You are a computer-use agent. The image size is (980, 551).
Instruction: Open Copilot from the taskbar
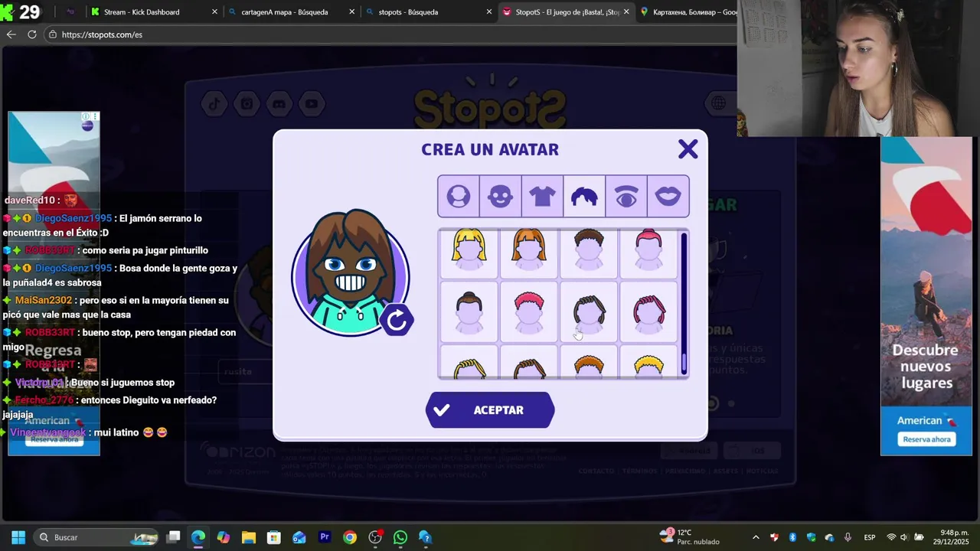[x=224, y=537]
